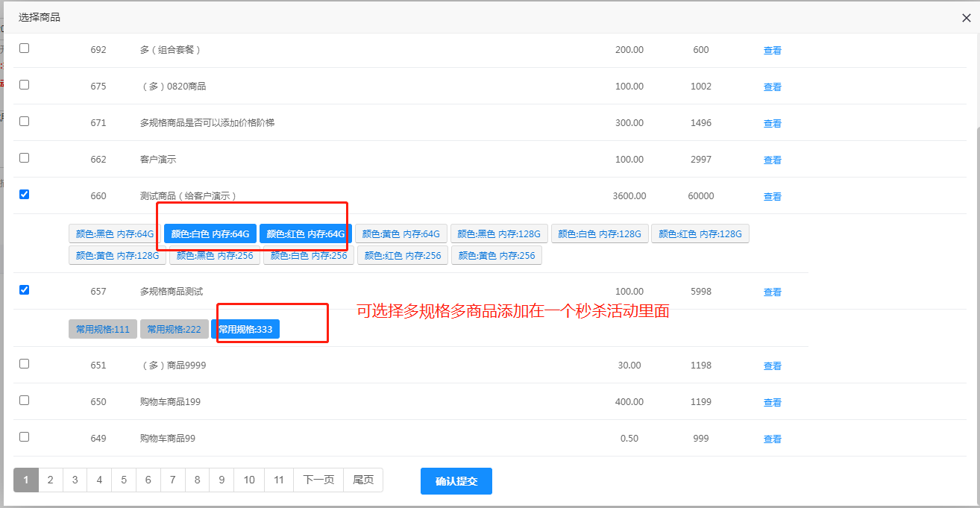
Task: Go to page 2
Action: (x=50, y=480)
